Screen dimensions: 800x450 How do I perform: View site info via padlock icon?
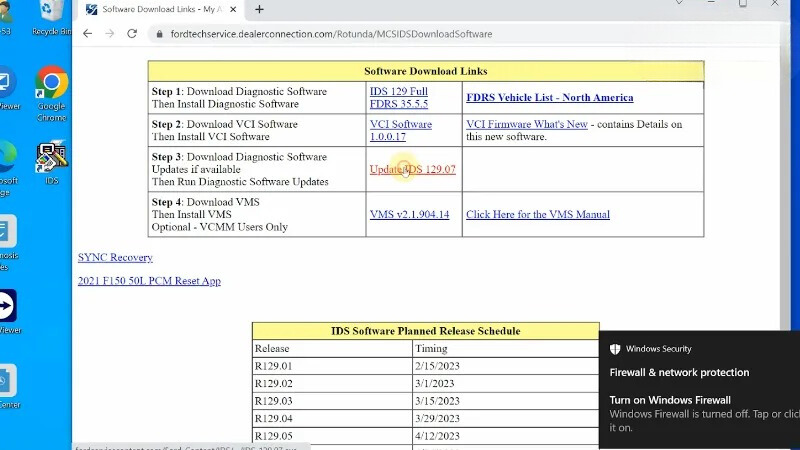(159, 34)
